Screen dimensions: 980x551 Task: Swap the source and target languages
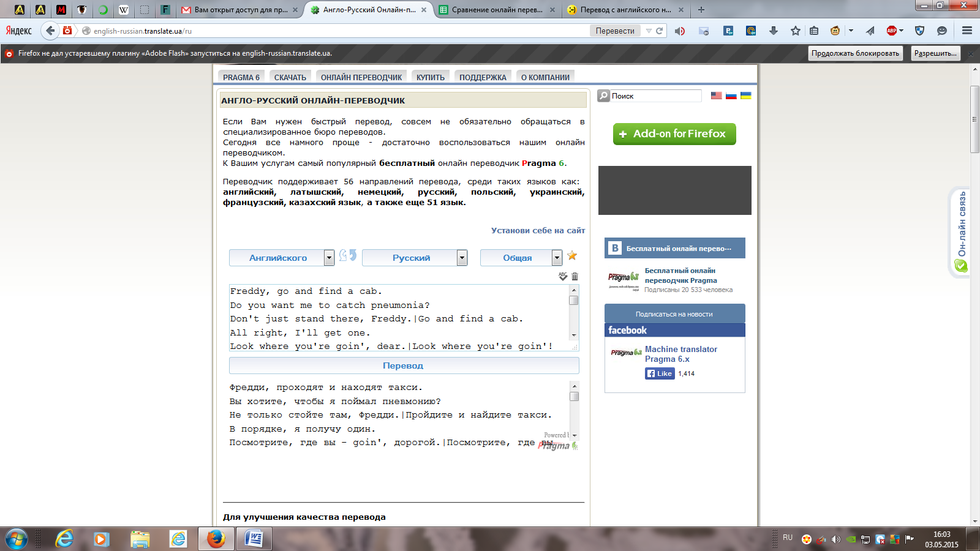pyautogui.click(x=348, y=255)
